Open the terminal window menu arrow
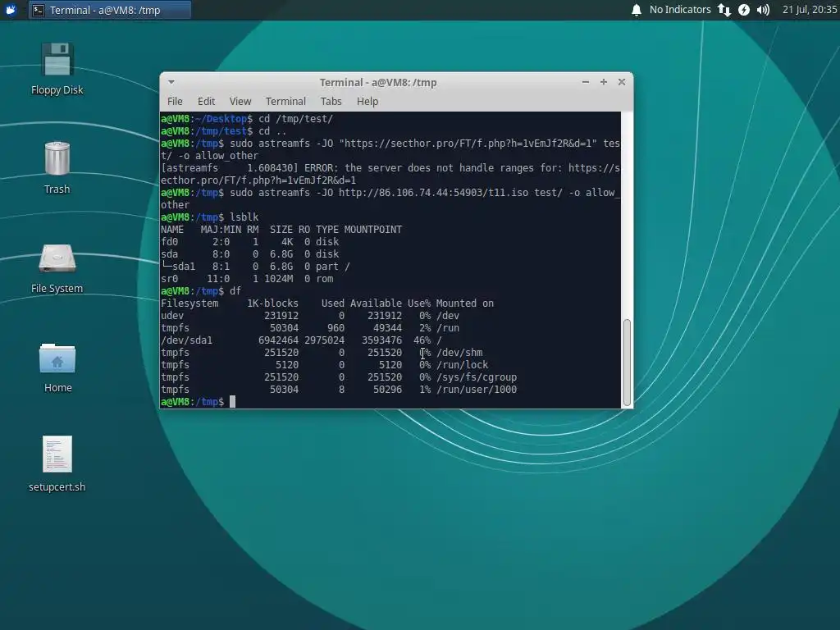This screenshot has width=840, height=630. click(x=171, y=82)
